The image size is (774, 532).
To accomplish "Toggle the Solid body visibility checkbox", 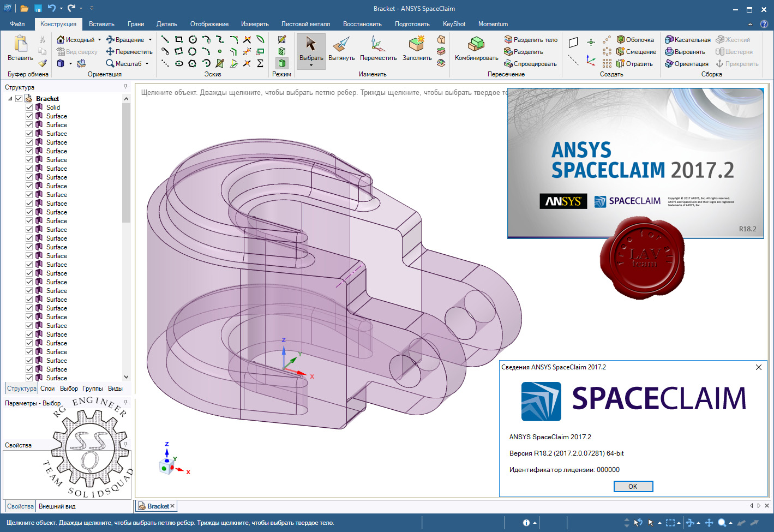I will (29, 107).
